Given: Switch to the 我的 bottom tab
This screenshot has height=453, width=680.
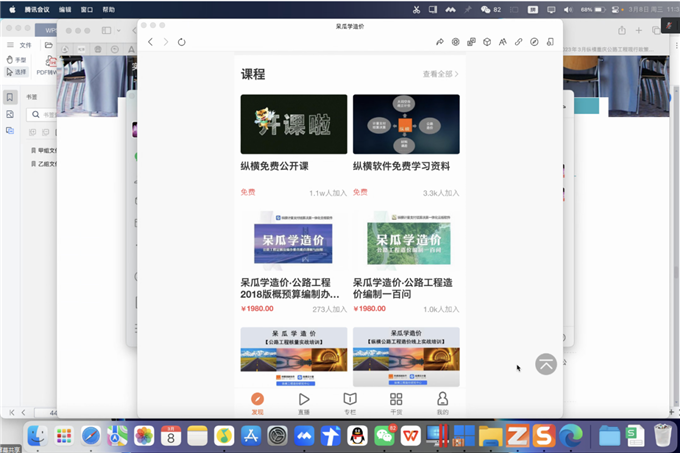Looking at the screenshot, I should point(442,404).
